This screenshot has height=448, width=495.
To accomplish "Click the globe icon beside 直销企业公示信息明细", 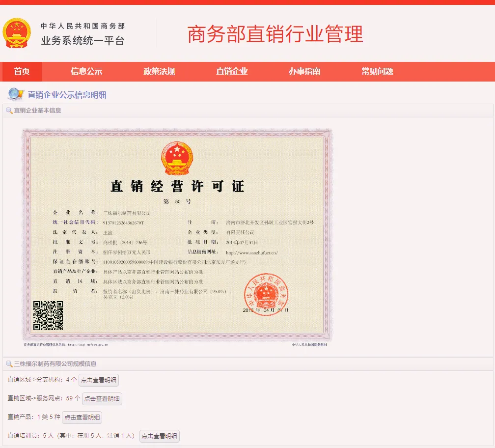I will [16, 94].
